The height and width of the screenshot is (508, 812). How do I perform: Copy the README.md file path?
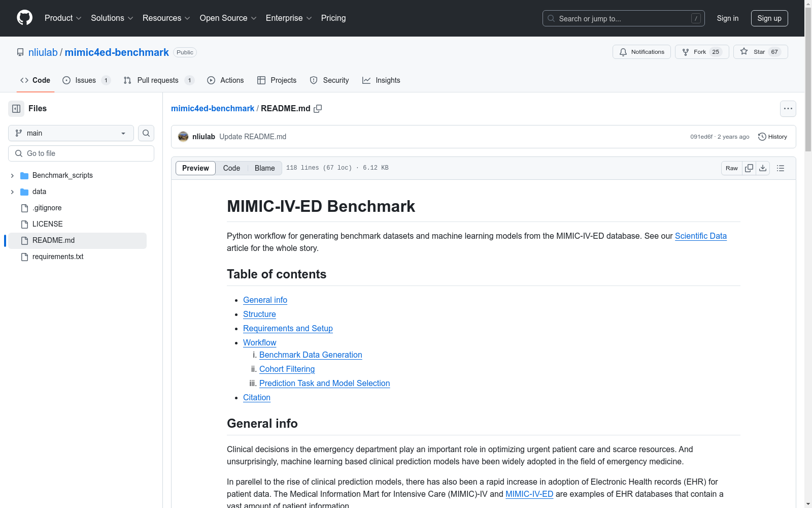click(x=318, y=109)
